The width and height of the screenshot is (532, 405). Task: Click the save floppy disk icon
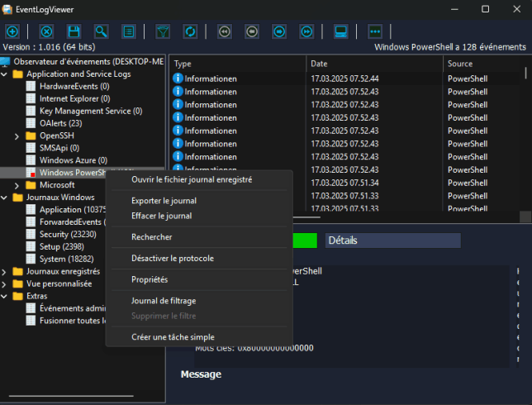74,31
